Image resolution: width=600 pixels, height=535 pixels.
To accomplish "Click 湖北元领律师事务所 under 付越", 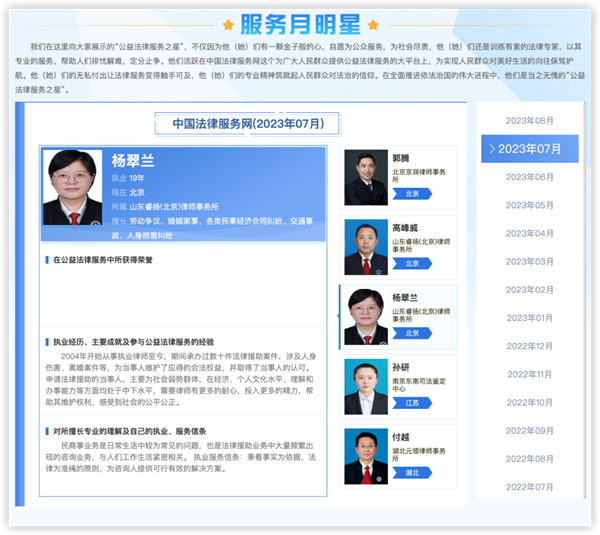I will (x=419, y=455).
